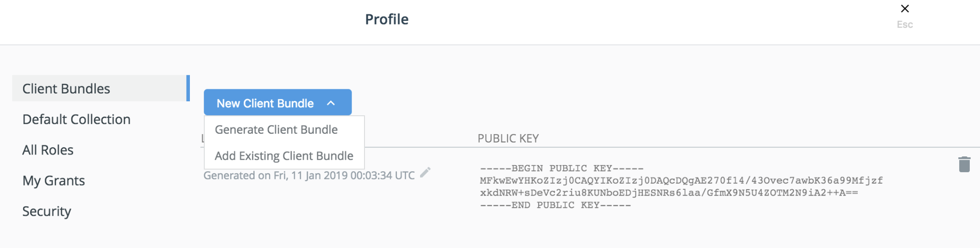Select Add Existing Client Bundle option

pyautogui.click(x=284, y=156)
